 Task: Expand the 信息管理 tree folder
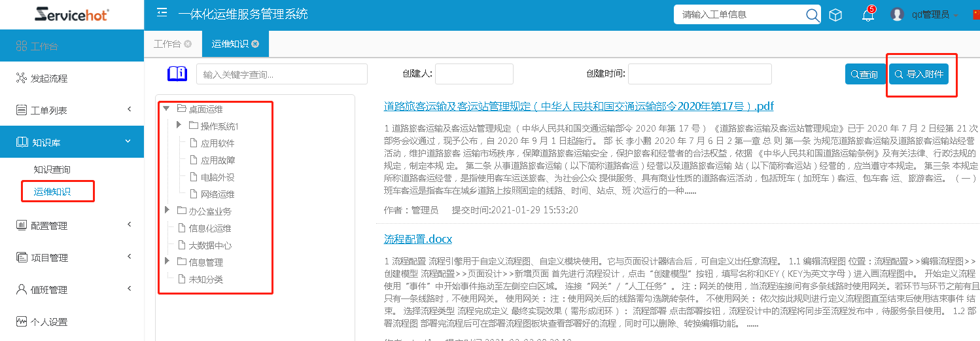point(167,262)
